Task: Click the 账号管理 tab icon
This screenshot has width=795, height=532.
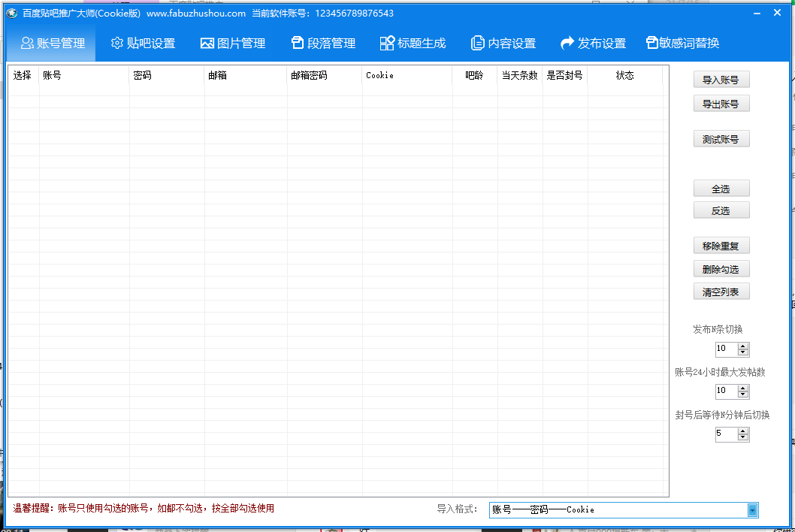Action: click(x=27, y=44)
